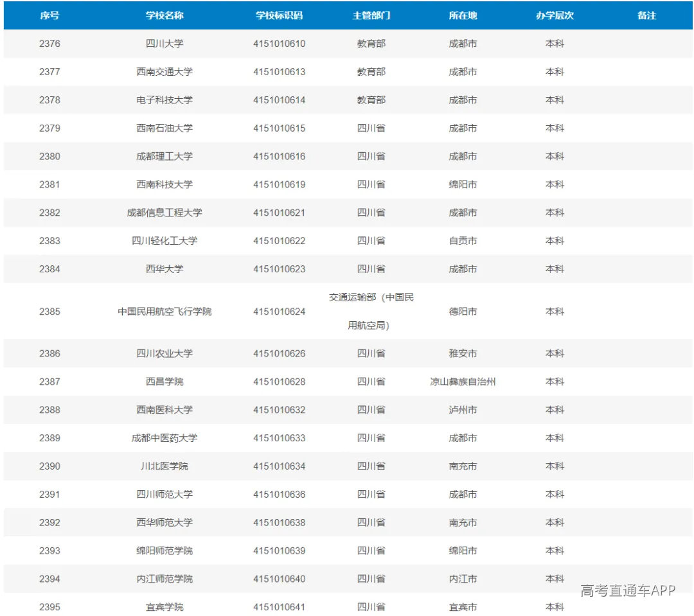694x616 pixels.
Task: Select the 西南医科大学 school name cell
Action: click(x=165, y=410)
